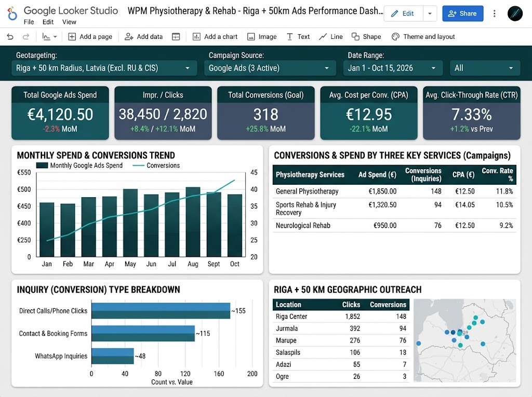Select the Neurological Rehab row
Viewport: 532px width, 397px height.
pos(394,225)
